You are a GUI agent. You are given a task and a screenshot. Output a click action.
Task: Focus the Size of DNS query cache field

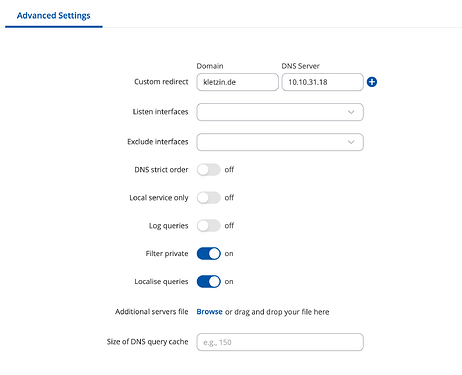(280, 342)
